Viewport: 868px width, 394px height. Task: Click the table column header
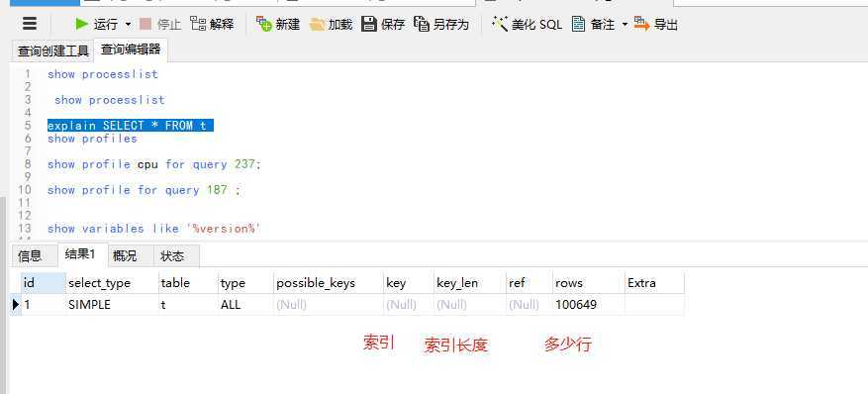click(x=188, y=283)
